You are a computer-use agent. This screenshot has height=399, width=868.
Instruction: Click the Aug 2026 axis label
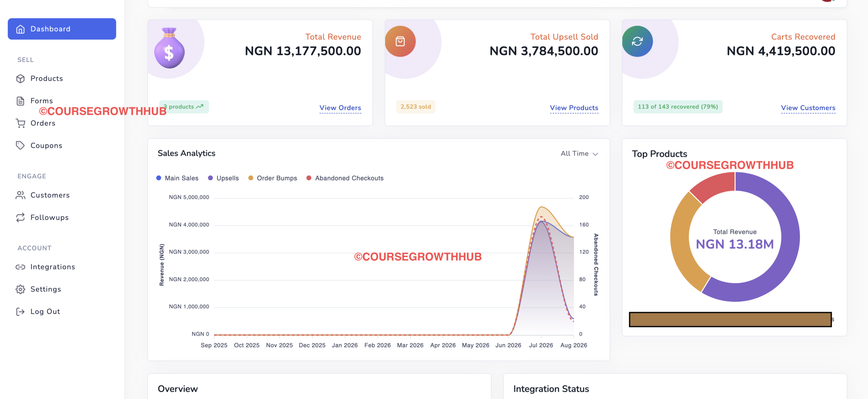pos(574,345)
